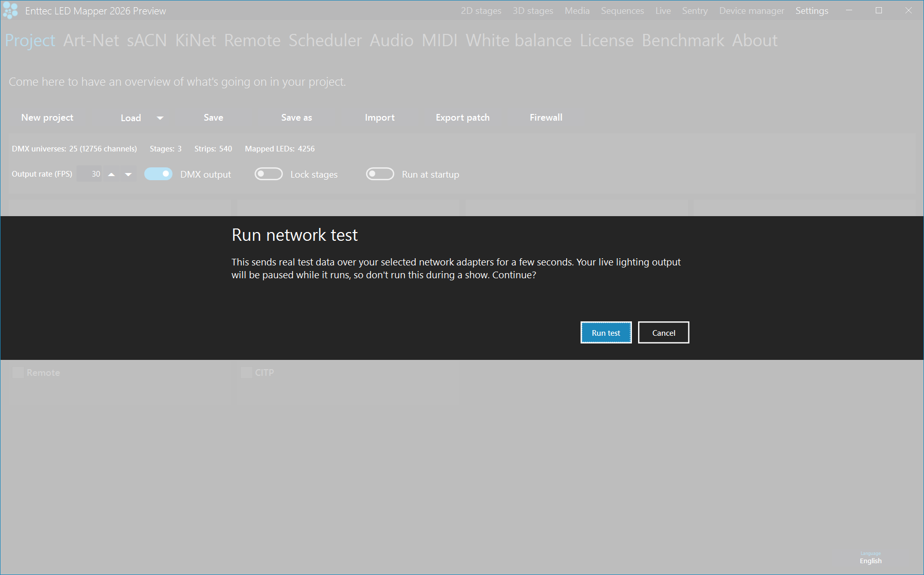Image resolution: width=924 pixels, height=575 pixels.
Task: Expand the Load dropdown arrow
Action: [160, 118]
